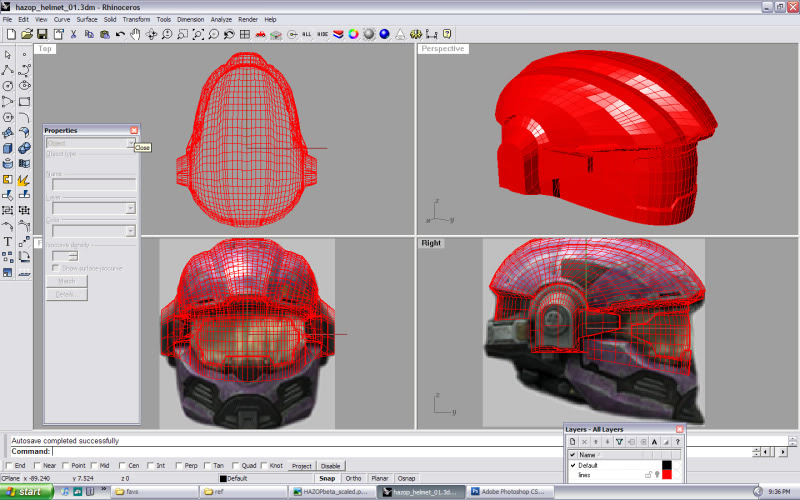This screenshot has width=800, height=500.
Task: Click Osnap in the status bar
Action: 406,478
